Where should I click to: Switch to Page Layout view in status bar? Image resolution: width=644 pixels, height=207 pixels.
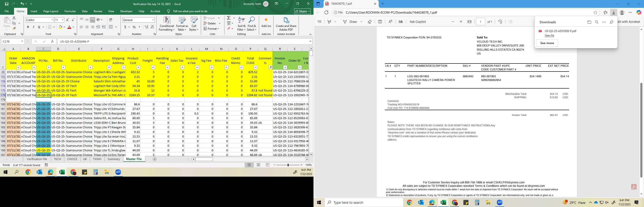pyautogui.click(x=258, y=165)
